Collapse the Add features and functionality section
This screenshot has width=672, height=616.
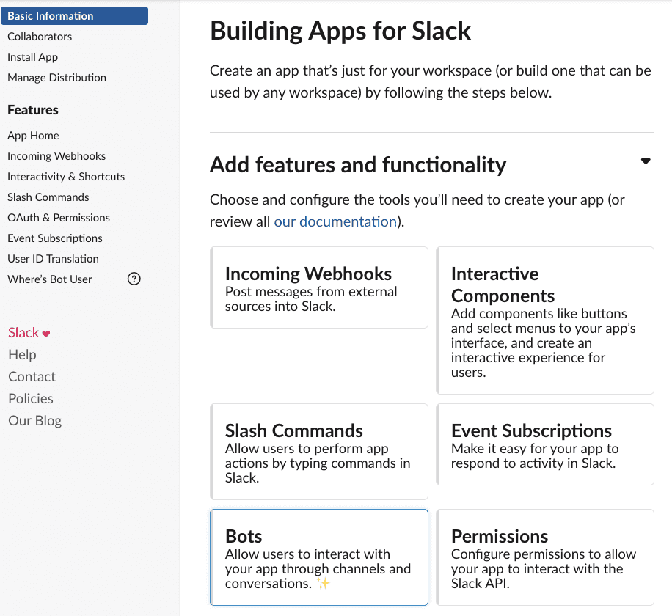645,161
